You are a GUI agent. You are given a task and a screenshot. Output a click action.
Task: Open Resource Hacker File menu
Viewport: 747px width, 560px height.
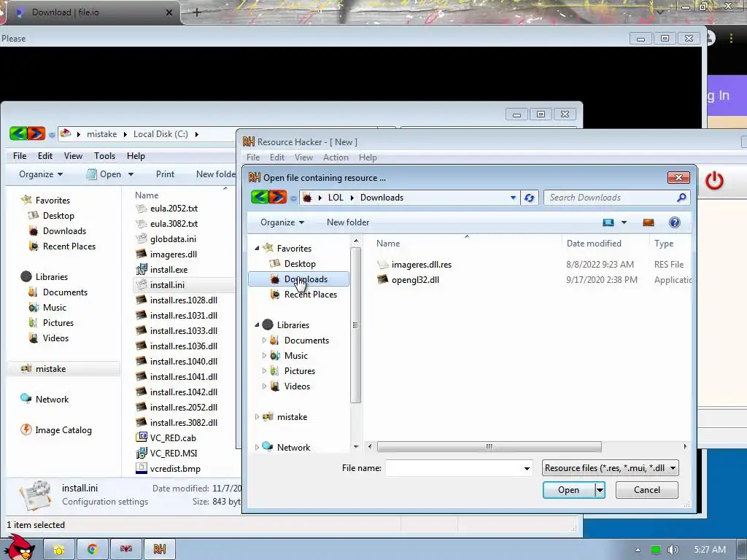coord(253,157)
